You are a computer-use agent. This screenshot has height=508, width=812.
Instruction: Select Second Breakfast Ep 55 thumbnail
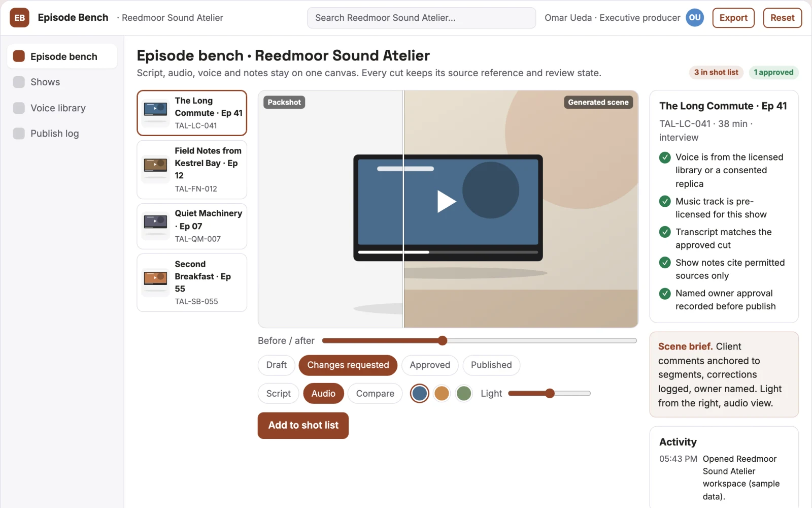click(x=155, y=282)
